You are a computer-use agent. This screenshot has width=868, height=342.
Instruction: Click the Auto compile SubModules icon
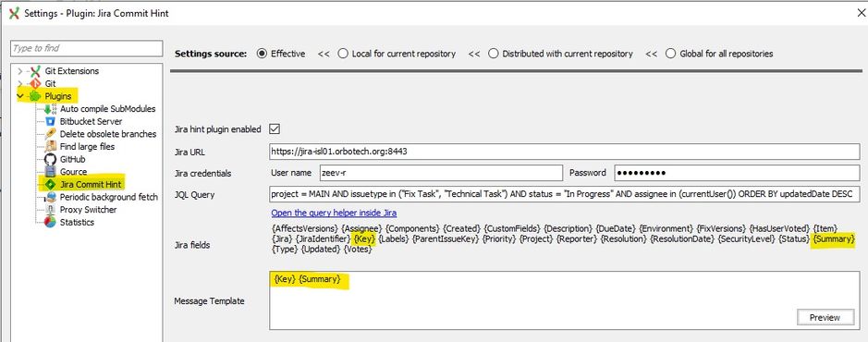(x=50, y=109)
